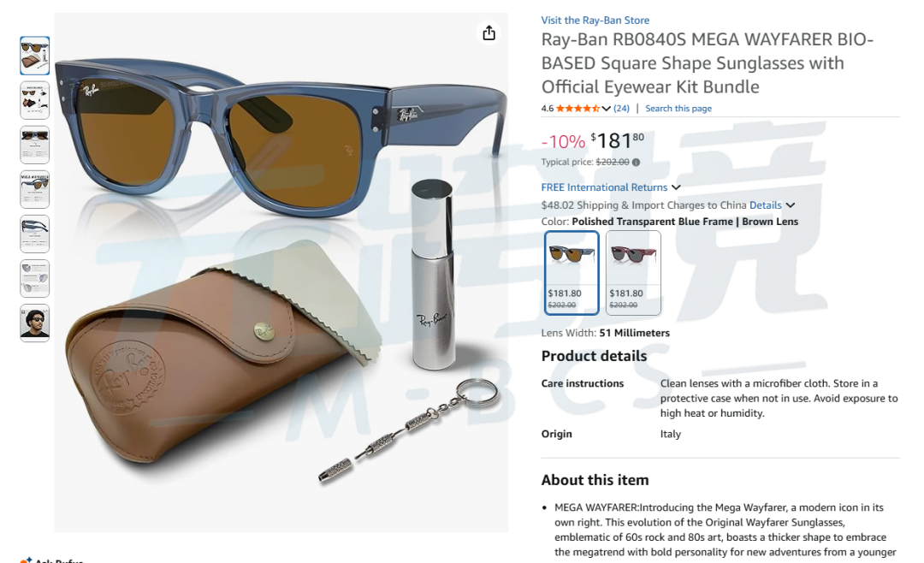The width and height of the screenshot is (924, 563).
Task: Click the star rating icons
Action: 577,109
